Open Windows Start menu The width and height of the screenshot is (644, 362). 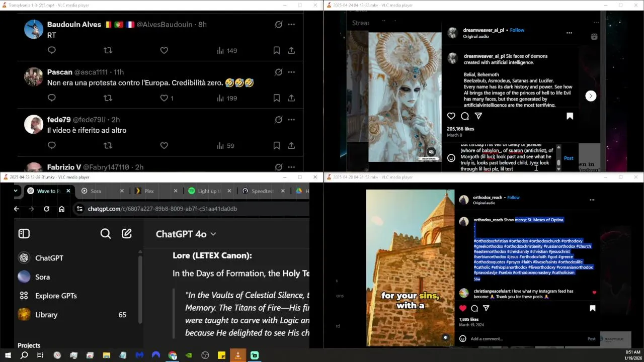pos(8,355)
